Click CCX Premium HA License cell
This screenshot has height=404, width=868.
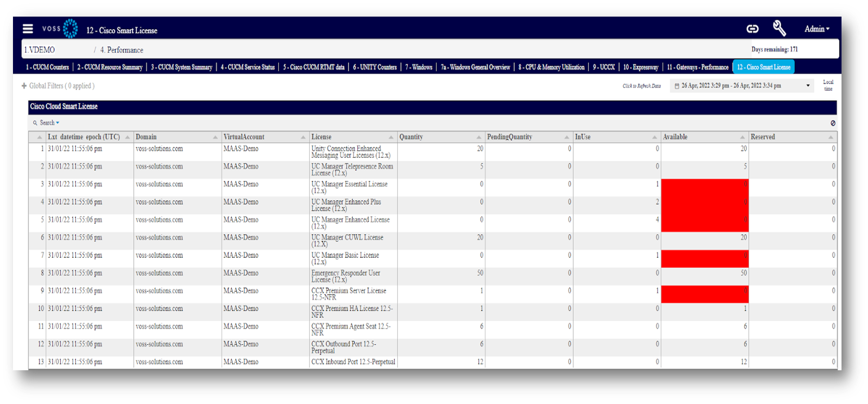pos(353,312)
